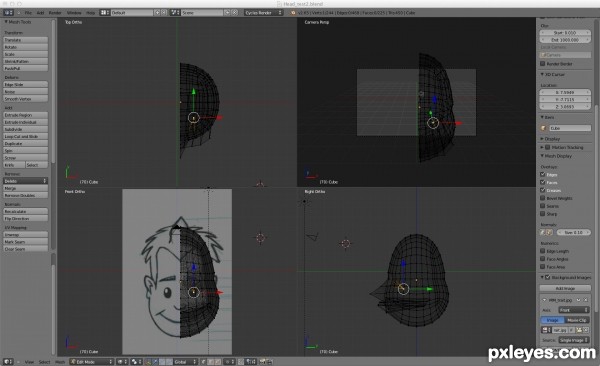
Task: Toggle the Creases overlay checkbox
Action: pos(543,190)
